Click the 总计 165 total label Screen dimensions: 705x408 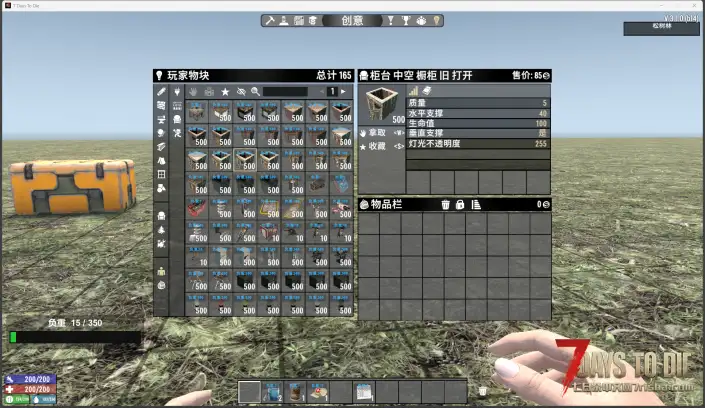[x=334, y=75]
